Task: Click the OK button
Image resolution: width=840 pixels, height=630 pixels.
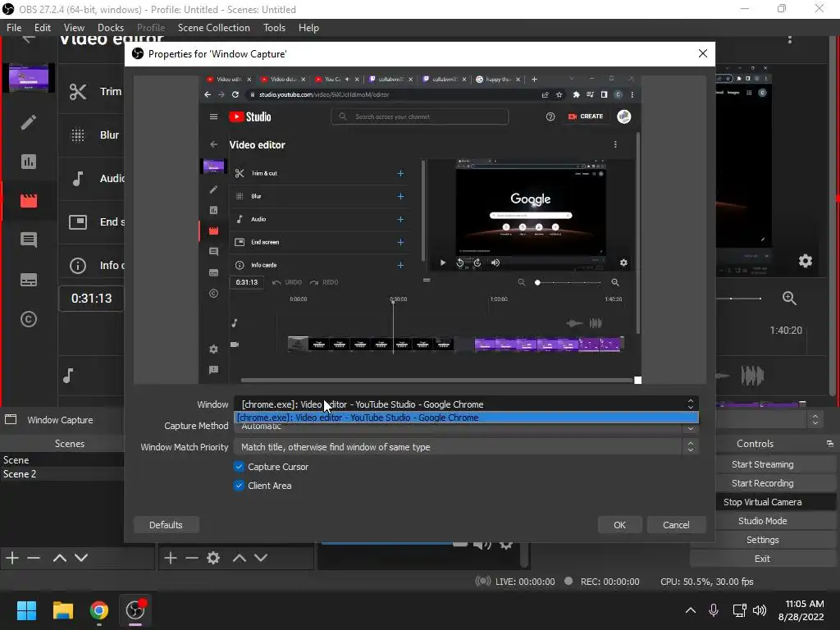Action: click(x=619, y=525)
